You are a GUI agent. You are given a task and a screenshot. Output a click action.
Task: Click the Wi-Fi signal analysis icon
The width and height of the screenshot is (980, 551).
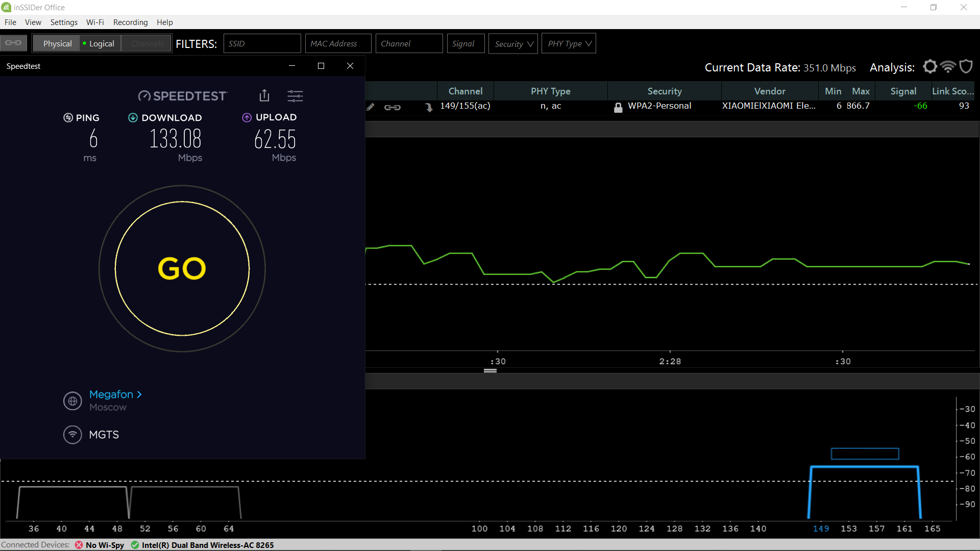click(948, 67)
